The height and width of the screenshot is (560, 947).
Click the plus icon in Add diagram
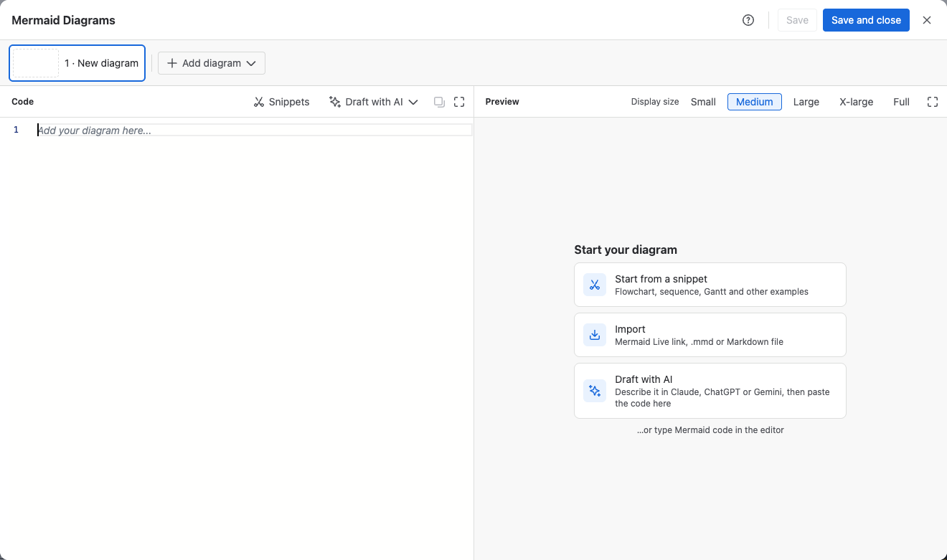point(172,63)
